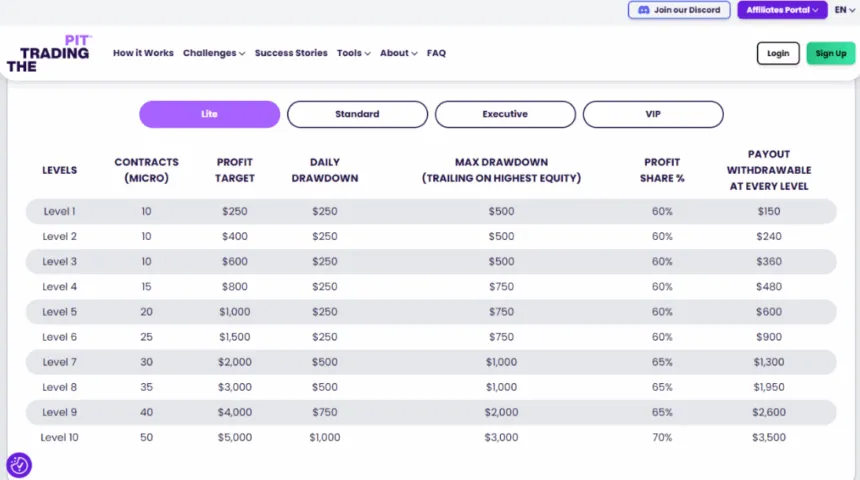Viewport: 860px width, 480px height.
Task: Click The Trading Pit logo
Action: click(x=48, y=53)
